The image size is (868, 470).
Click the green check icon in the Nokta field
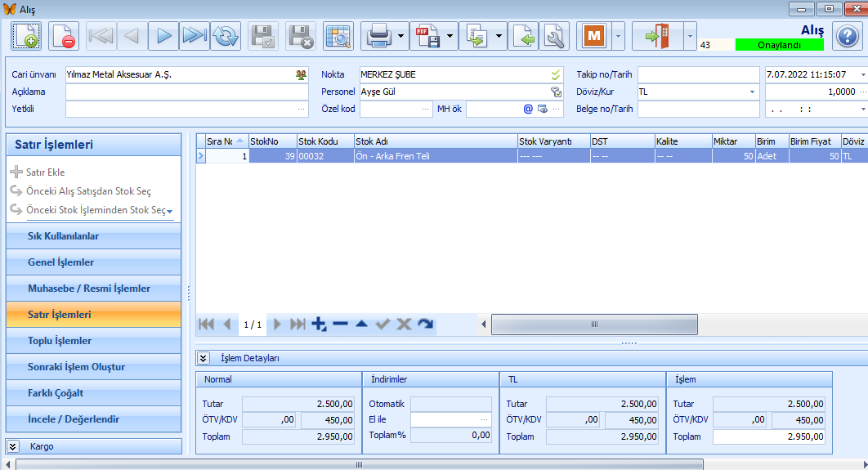tap(556, 74)
